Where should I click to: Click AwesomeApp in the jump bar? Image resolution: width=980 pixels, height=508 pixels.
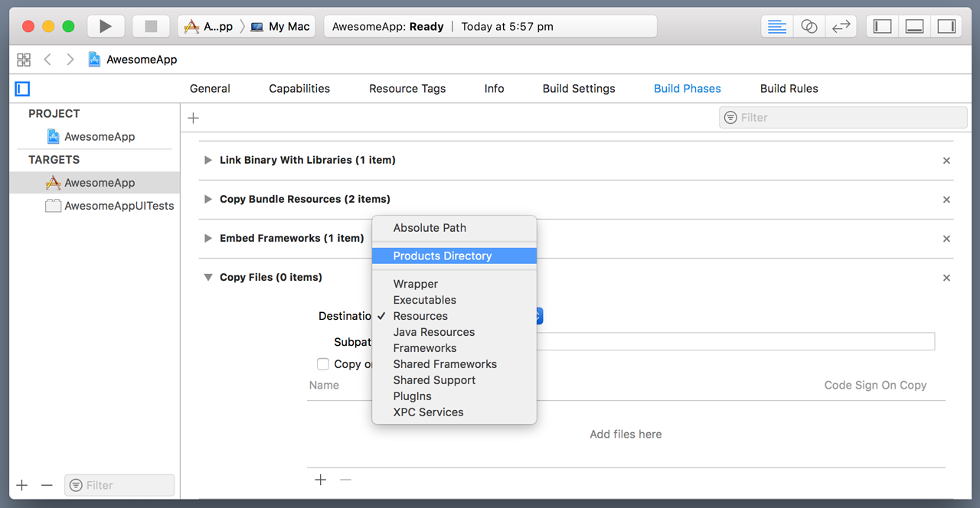(132, 59)
